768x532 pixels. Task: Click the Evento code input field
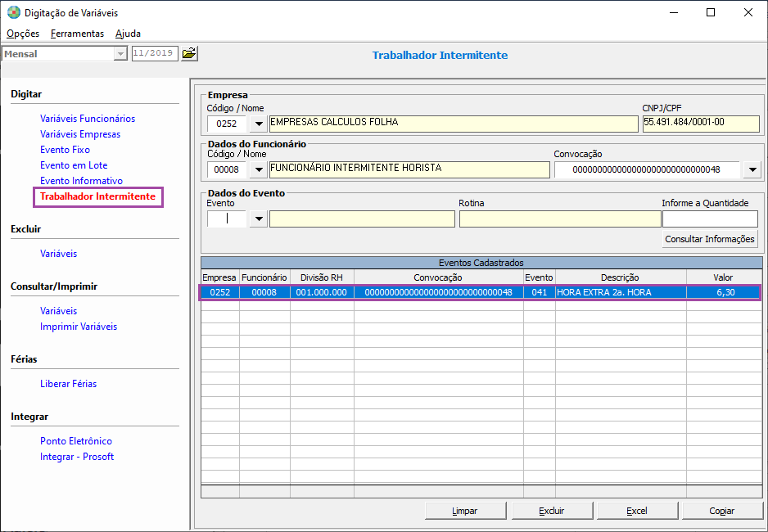coord(227,219)
